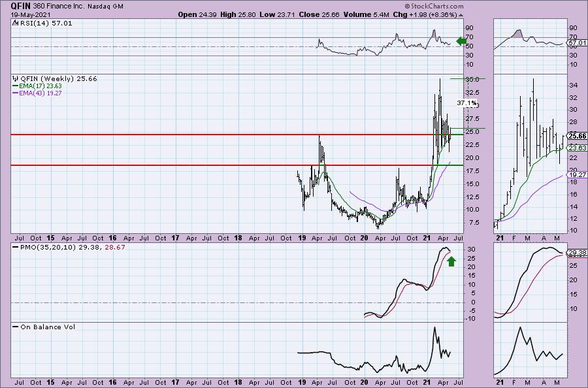
Task: Click the 'Volume 5.4M' value
Action: coord(367,14)
